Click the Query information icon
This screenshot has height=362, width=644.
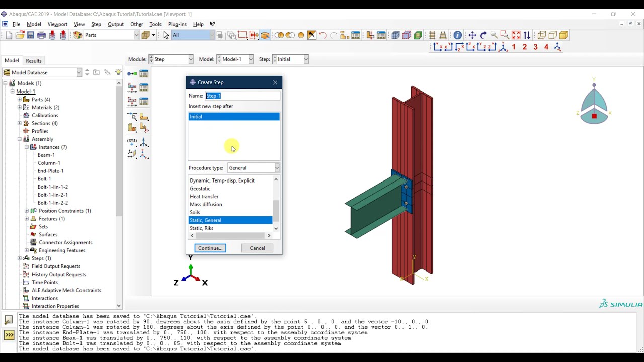point(457,35)
